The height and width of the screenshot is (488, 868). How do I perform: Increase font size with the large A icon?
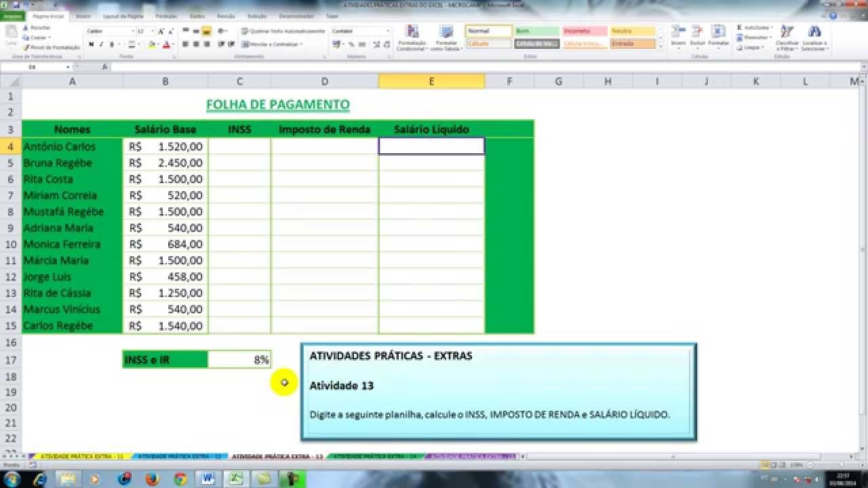(161, 31)
